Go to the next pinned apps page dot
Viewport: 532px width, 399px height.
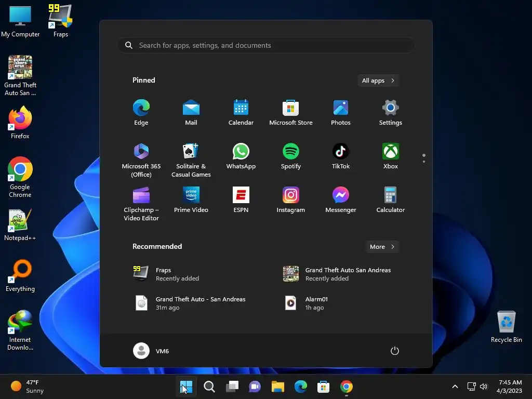(x=424, y=162)
